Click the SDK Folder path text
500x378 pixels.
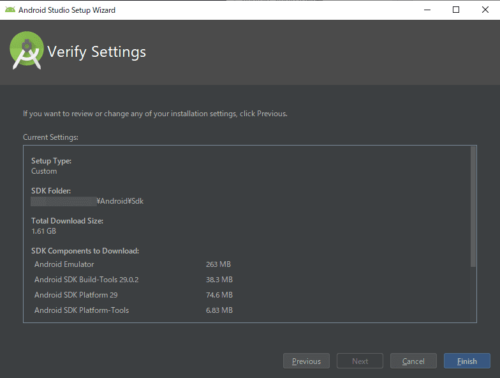pos(87,201)
